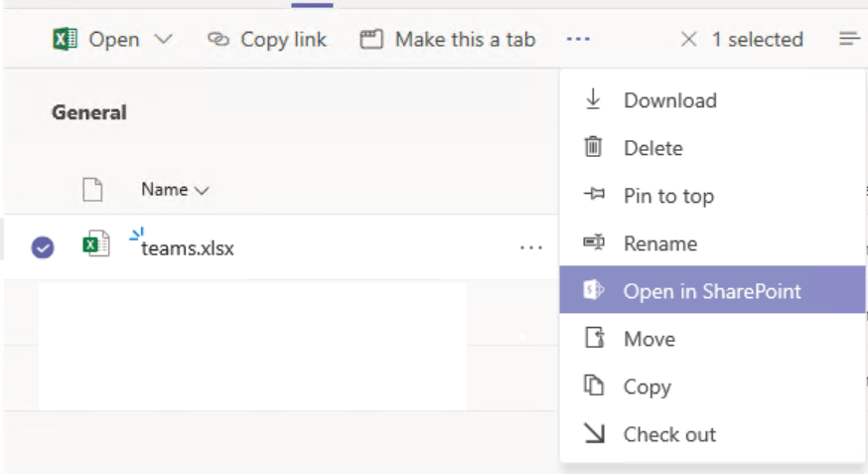Choose Download from the context menu
This screenshot has height=474, width=868.
coord(712,100)
